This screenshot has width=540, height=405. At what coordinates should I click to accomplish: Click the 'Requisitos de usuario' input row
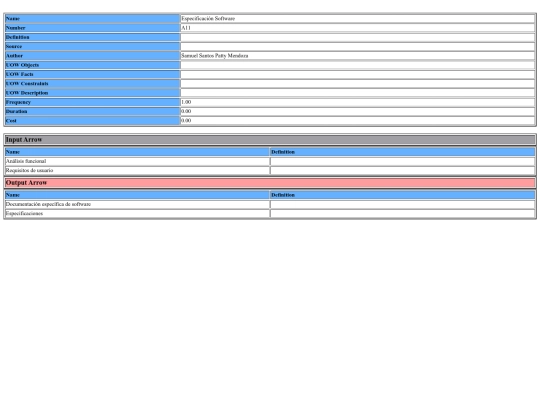tap(137, 170)
